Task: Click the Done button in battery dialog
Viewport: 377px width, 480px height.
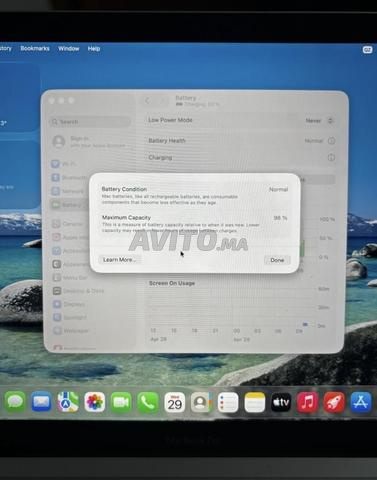Action: tap(277, 260)
